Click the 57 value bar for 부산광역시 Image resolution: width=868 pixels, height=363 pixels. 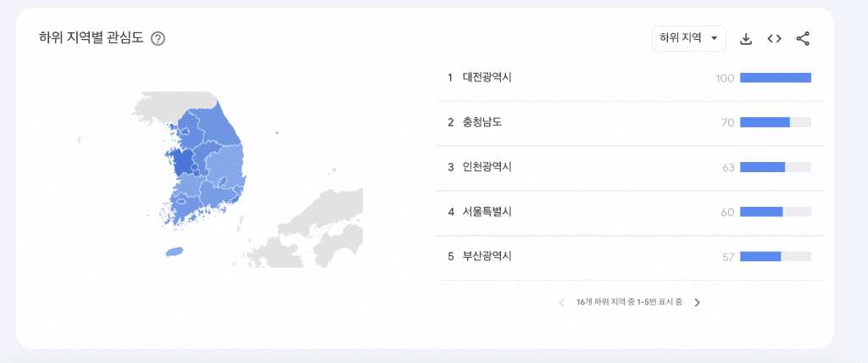pos(776,257)
